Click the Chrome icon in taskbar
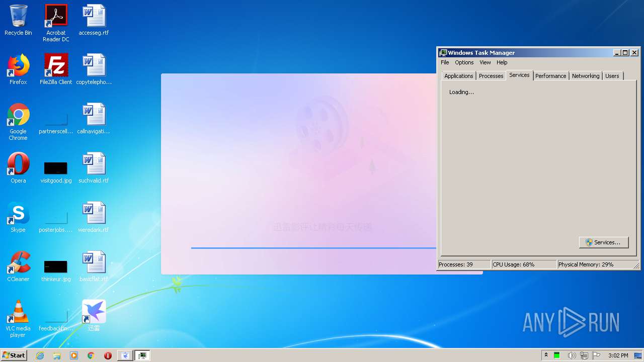 point(91,355)
